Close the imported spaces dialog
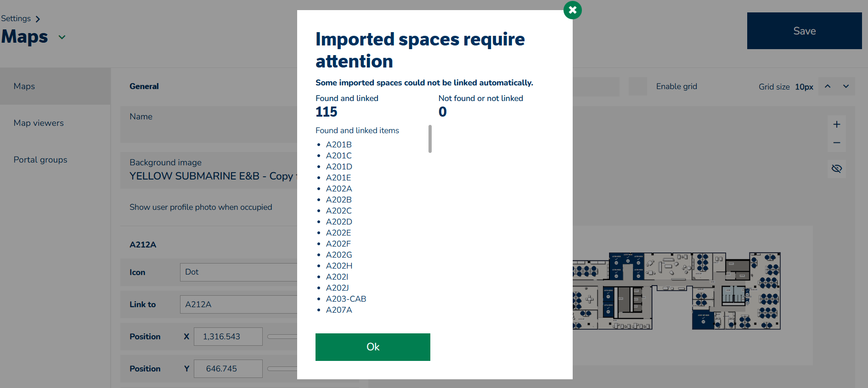 (x=572, y=10)
